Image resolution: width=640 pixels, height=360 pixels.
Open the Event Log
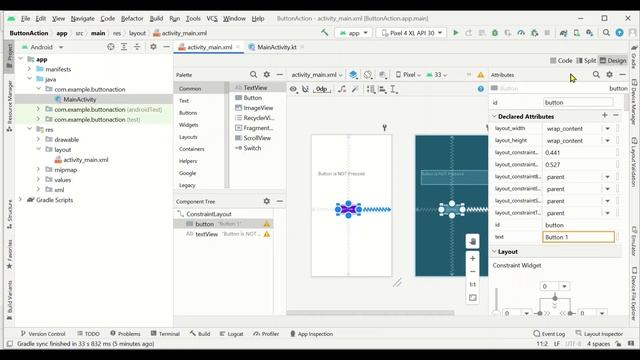pyautogui.click(x=549, y=333)
